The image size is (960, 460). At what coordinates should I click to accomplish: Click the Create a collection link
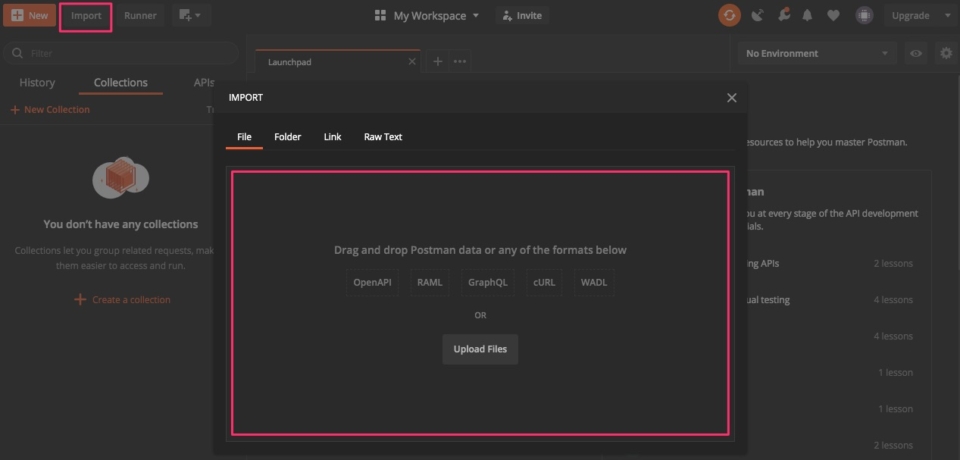tap(122, 300)
